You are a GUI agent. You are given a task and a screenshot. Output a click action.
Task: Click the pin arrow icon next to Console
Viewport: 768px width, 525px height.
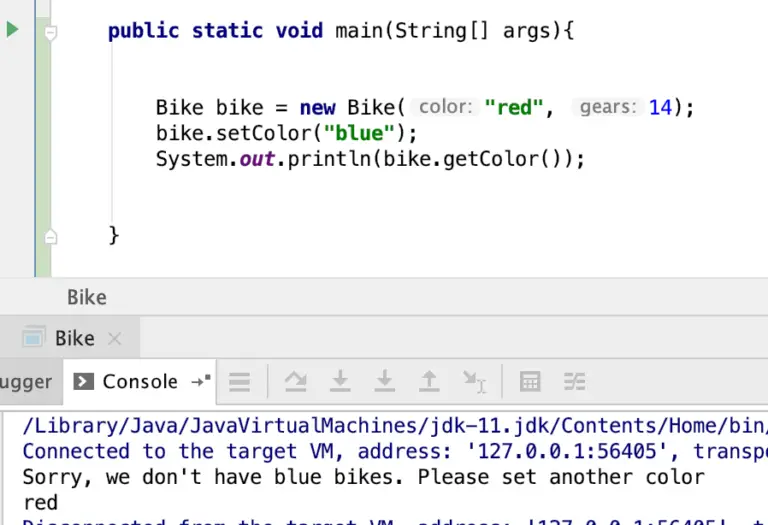pyautogui.click(x=200, y=381)
